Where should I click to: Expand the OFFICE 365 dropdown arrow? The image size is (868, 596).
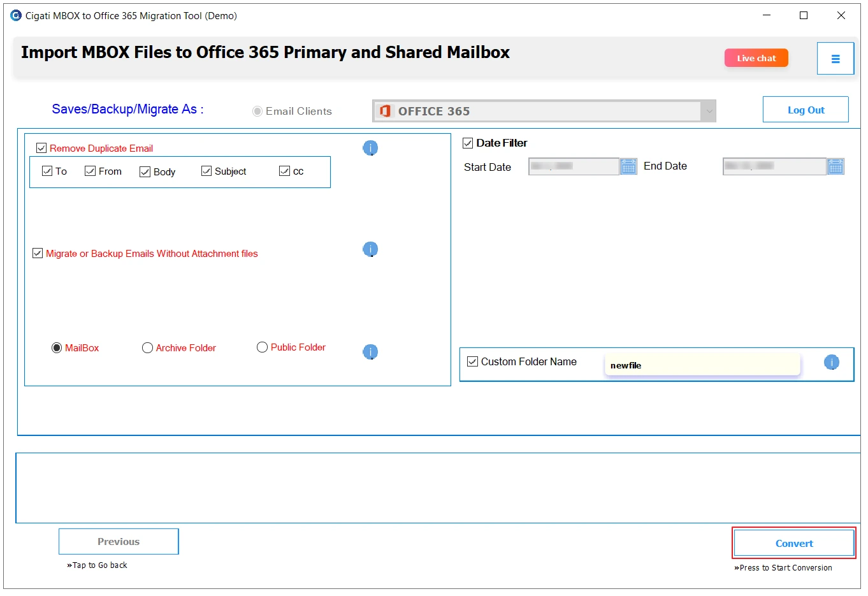[709, 111]
